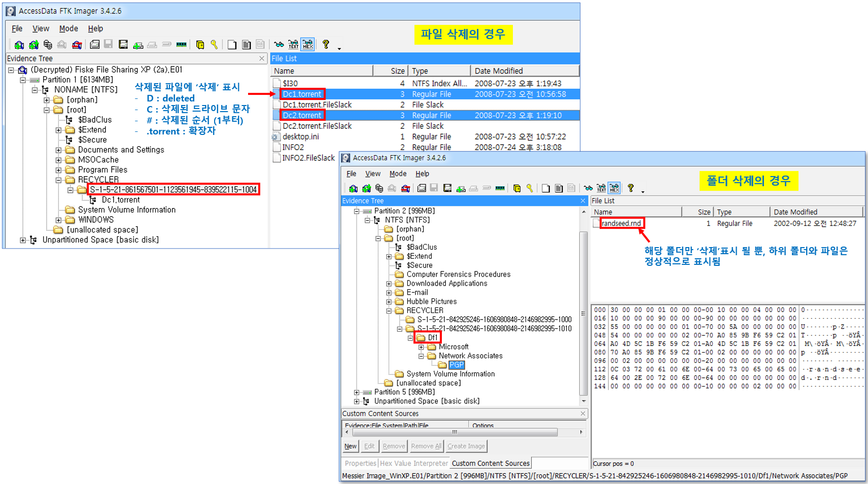Open View menu in front window

(x=373, y=174)
